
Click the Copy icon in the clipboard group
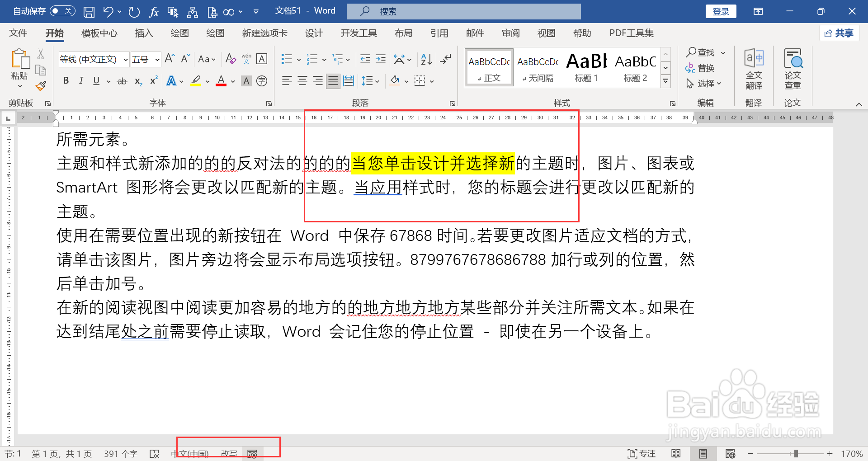[x=41, y=70]
